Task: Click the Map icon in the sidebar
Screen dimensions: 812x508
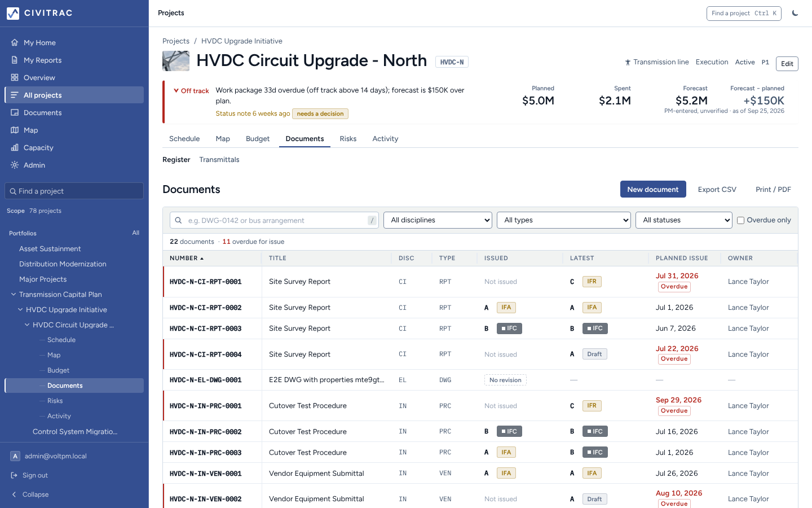Action: tap(15, 130)
